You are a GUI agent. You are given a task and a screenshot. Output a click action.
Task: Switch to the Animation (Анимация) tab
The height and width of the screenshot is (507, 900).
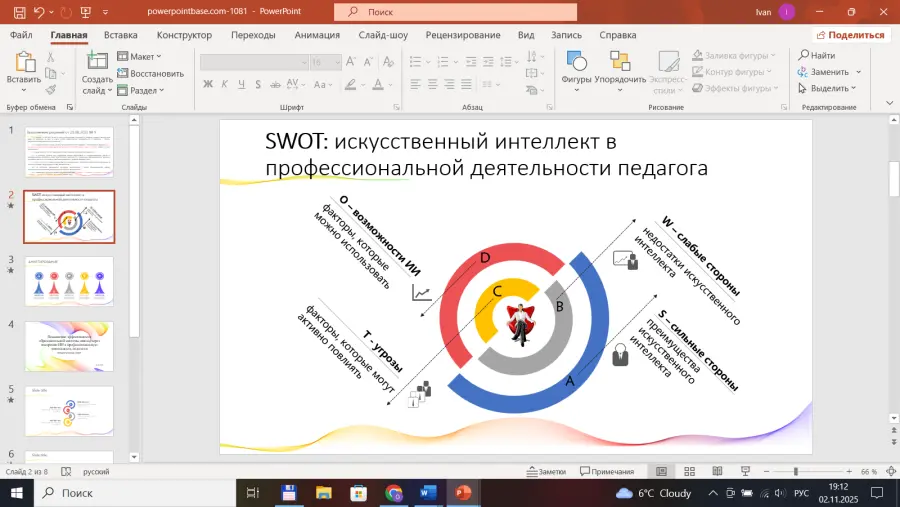(317, 35)
